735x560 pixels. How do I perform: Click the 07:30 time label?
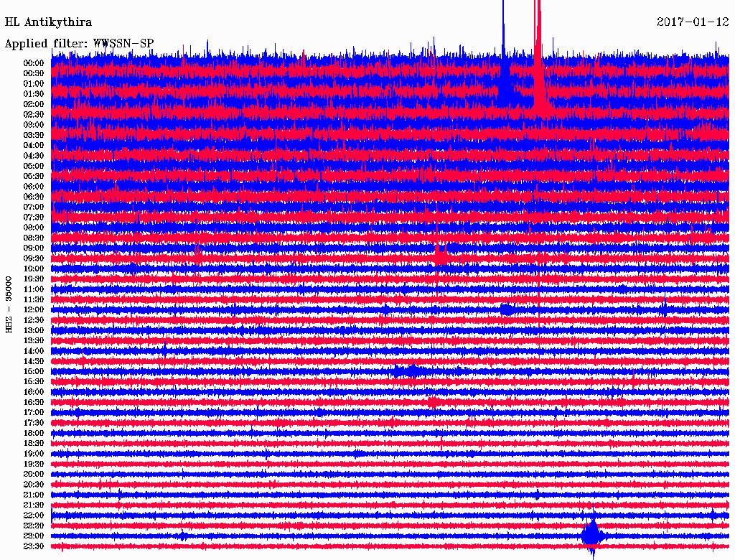pos(34,217)
